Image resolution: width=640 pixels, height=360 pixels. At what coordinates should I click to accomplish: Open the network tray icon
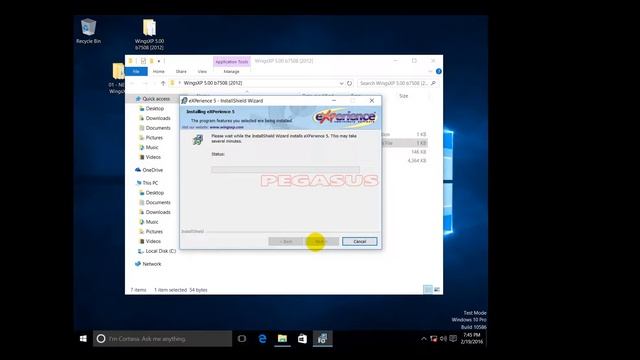pyautogui.click(x=433, y=339)
